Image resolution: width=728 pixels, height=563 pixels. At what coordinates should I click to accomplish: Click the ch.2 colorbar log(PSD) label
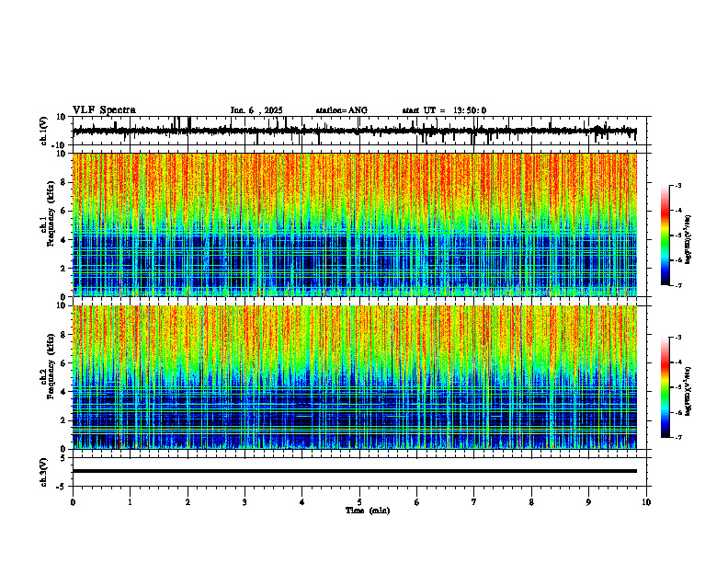point(688,391)
